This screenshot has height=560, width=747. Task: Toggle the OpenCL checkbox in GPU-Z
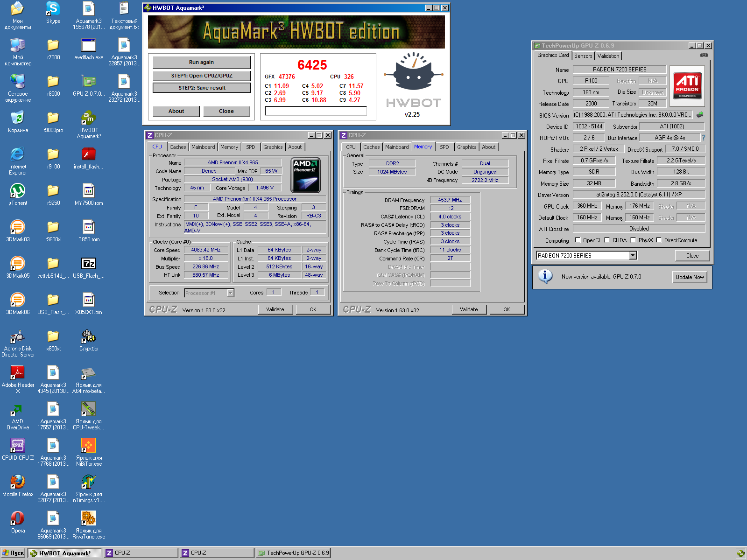pyautogui.click(x=578, y=240)
